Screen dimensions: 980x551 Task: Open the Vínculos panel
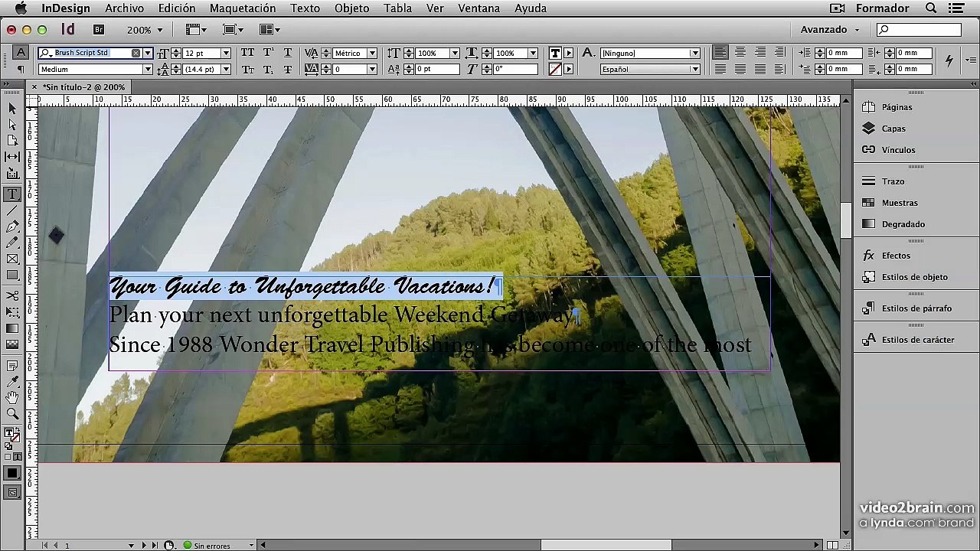[898, 150]
